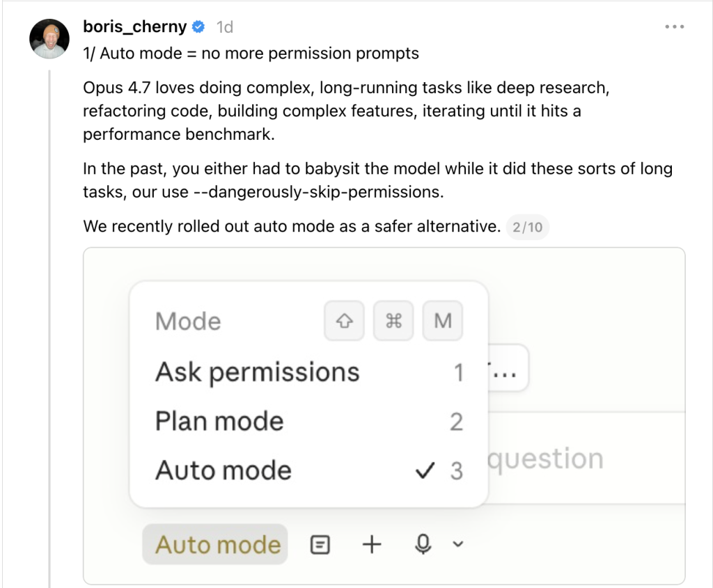Click the 1d post timestamp
713x588 pixels.
click(x=224, y=27)
